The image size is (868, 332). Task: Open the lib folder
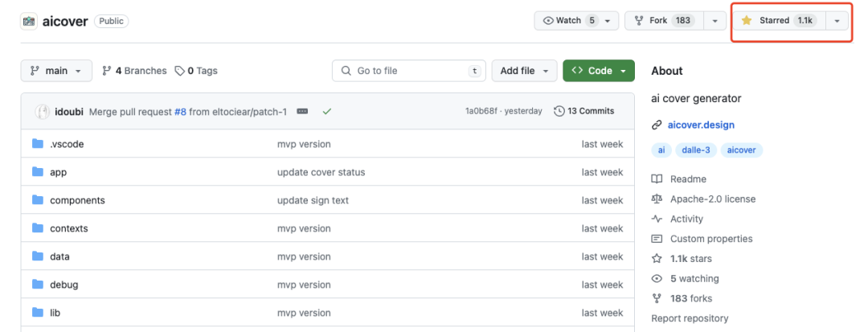[x=55, y=314]
